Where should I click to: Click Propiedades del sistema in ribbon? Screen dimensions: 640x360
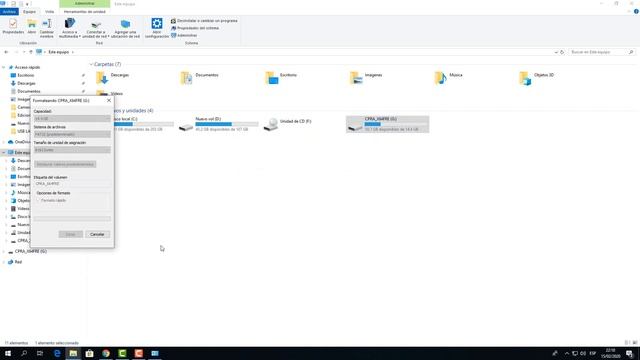point(195,28)
